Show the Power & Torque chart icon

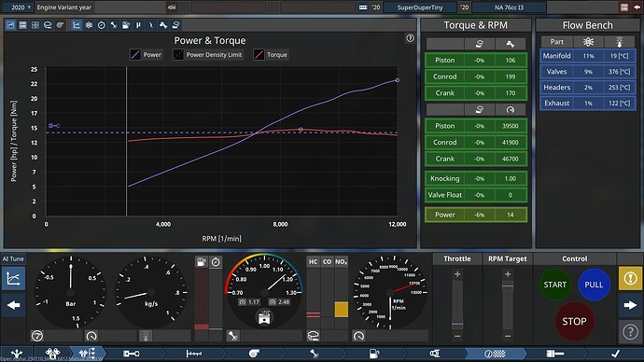77,25
